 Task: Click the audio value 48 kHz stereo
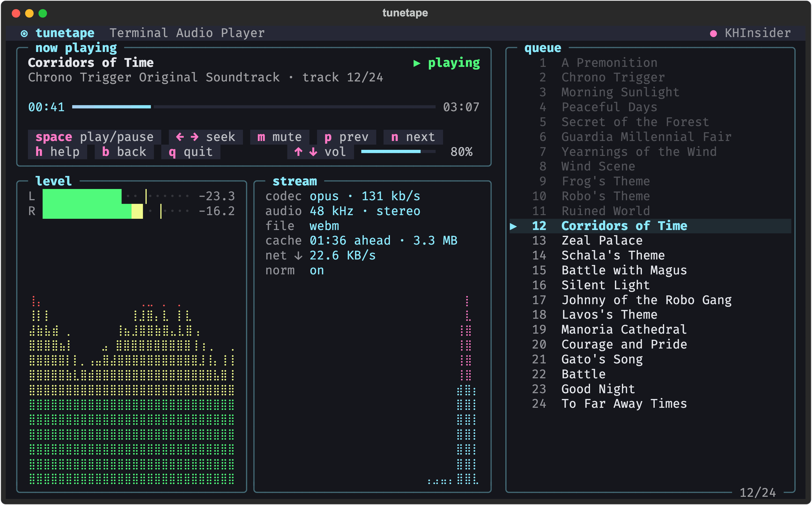point(365,211)
